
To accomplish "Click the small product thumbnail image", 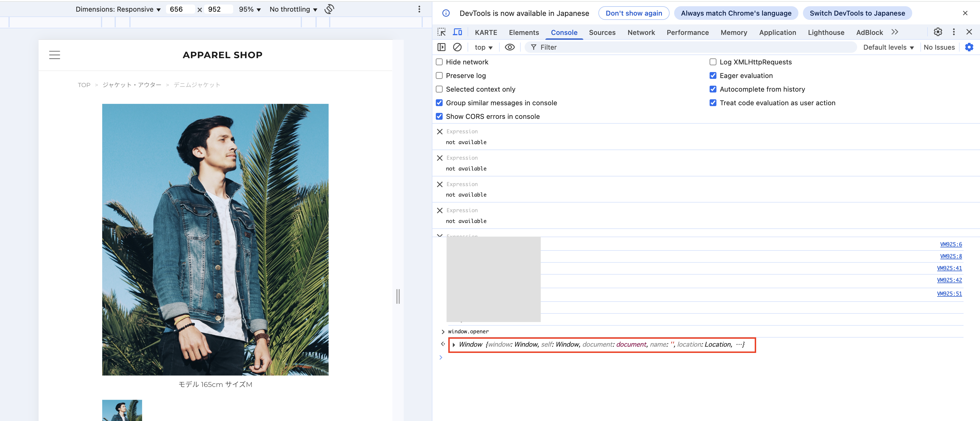I will [122, 410].
